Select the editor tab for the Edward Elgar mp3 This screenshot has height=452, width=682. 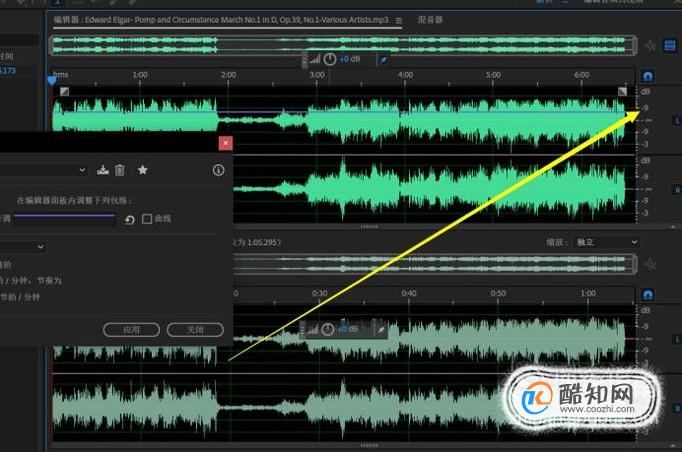click(x=221, y=20)
